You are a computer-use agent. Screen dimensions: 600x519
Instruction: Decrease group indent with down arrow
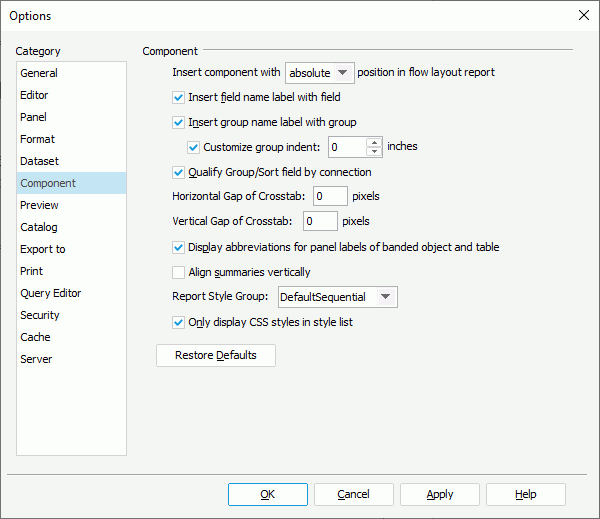coord(374,152)
